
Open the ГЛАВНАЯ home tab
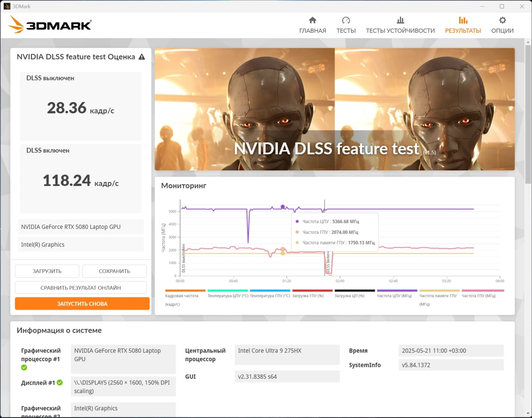point(313,25)
